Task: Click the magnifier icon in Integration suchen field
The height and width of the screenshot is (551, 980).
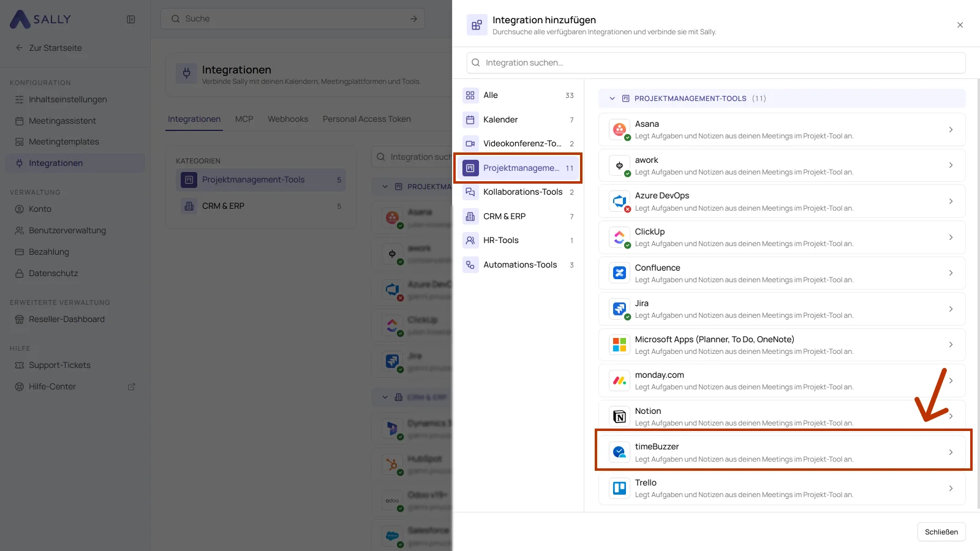Action: point(476,62)
